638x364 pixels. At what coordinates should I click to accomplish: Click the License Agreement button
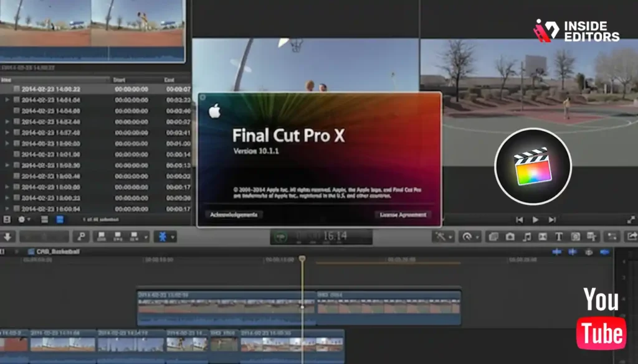click(x=403, y=215)
